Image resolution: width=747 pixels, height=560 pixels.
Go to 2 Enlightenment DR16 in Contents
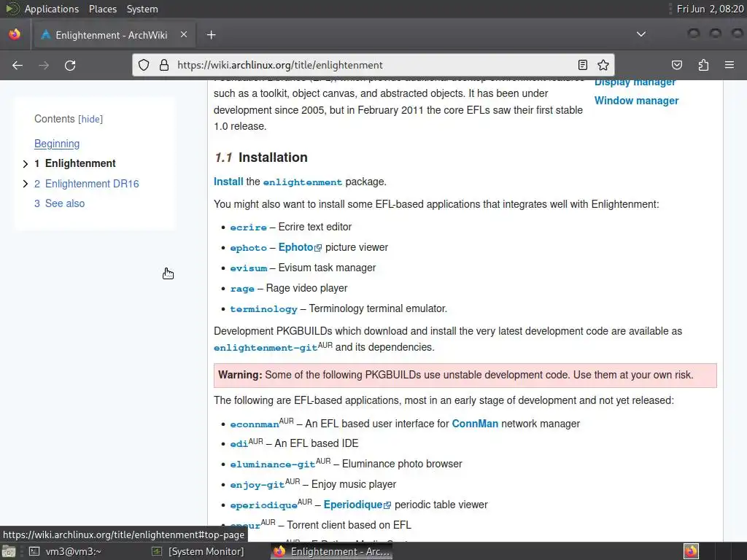point(87,184)
